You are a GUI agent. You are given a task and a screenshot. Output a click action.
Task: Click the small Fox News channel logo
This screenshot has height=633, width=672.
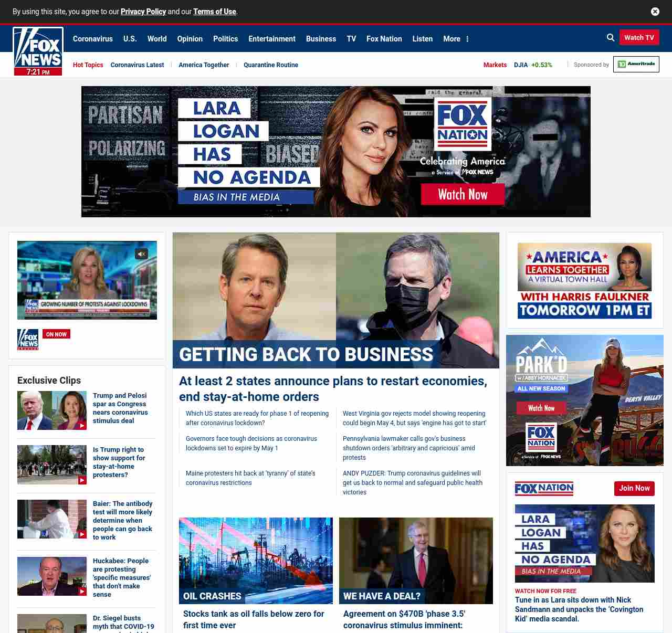click(28, 339)
